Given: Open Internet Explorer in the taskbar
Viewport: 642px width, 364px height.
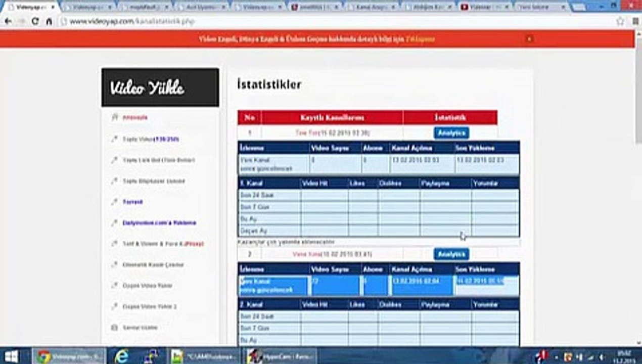Looking at the screenshot, I should click(x=121, y=356).
